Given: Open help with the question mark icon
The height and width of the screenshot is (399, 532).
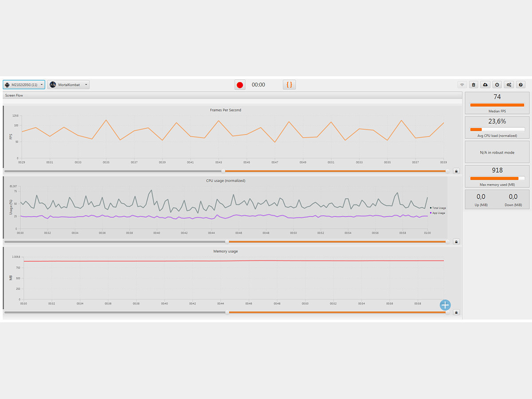Looking at the screenshot, I should [x=521, y=85].
